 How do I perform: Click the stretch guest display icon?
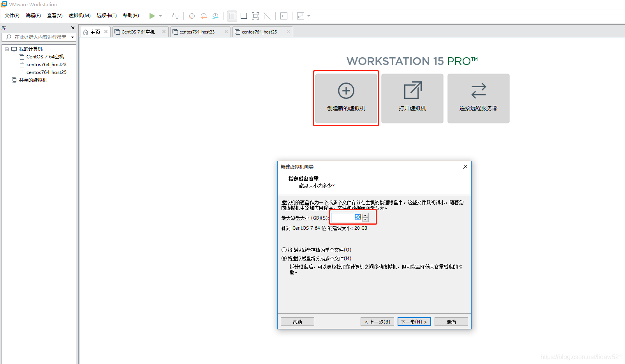click(301, 16)
